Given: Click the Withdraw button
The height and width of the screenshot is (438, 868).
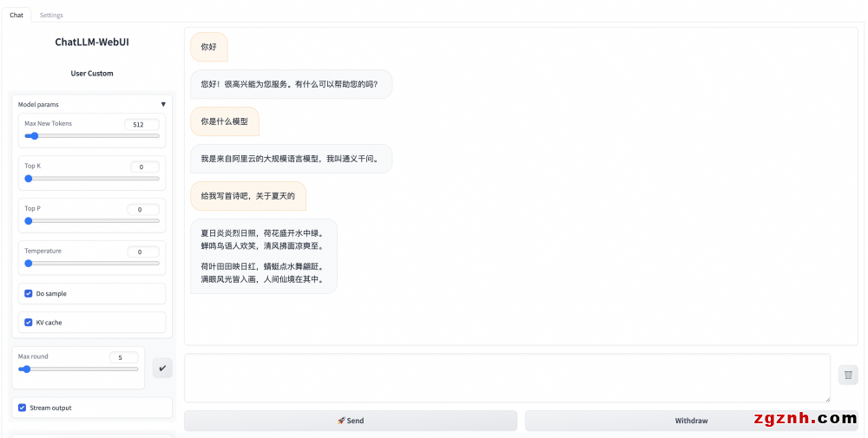Looking at the screenshot, I should [x=691, y=421].
